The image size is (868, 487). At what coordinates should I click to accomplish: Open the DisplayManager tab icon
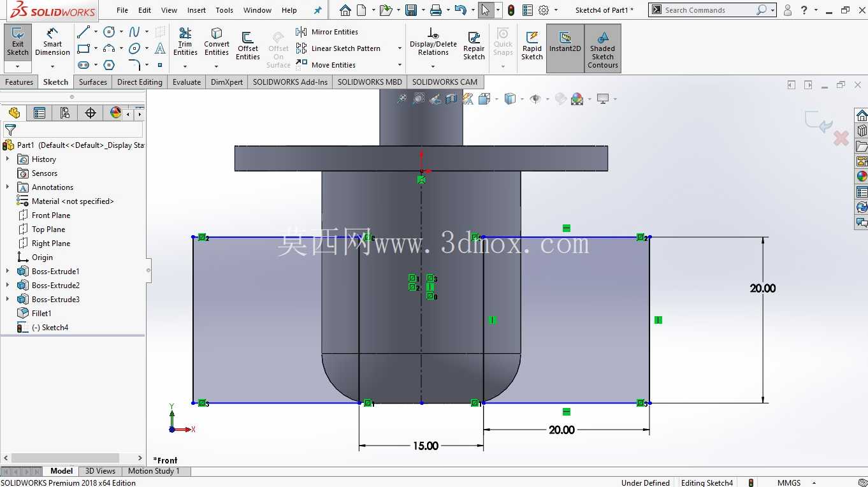[115, 113]
